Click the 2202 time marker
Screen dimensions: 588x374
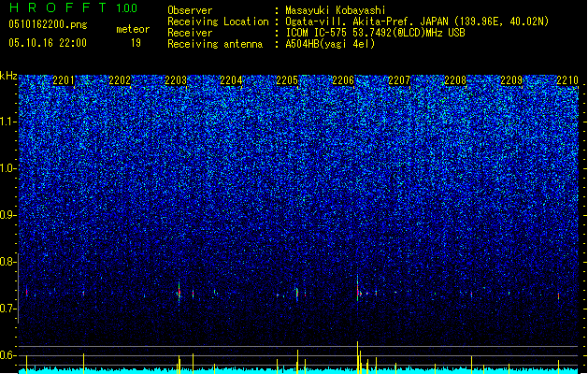[x=120, y=79]
